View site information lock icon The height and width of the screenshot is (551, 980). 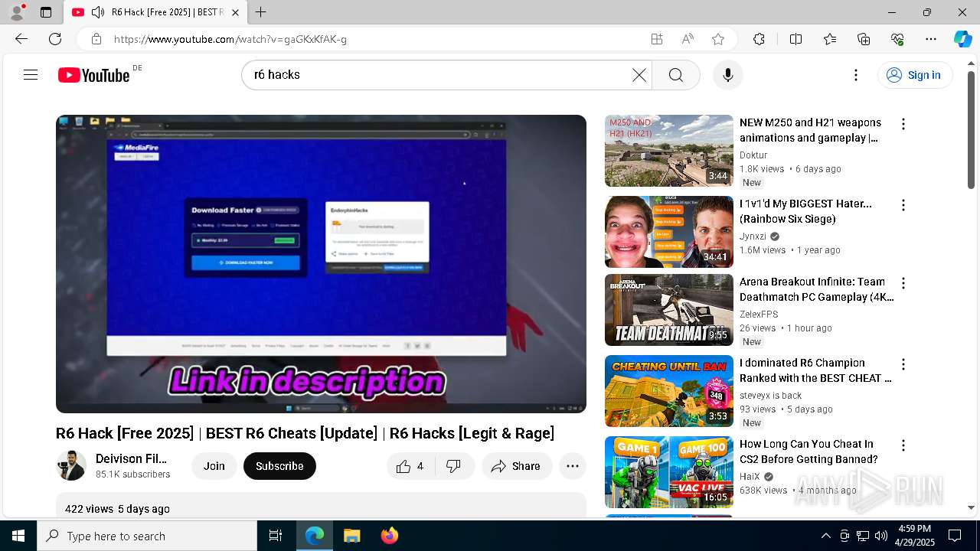[x=96, y=39]
